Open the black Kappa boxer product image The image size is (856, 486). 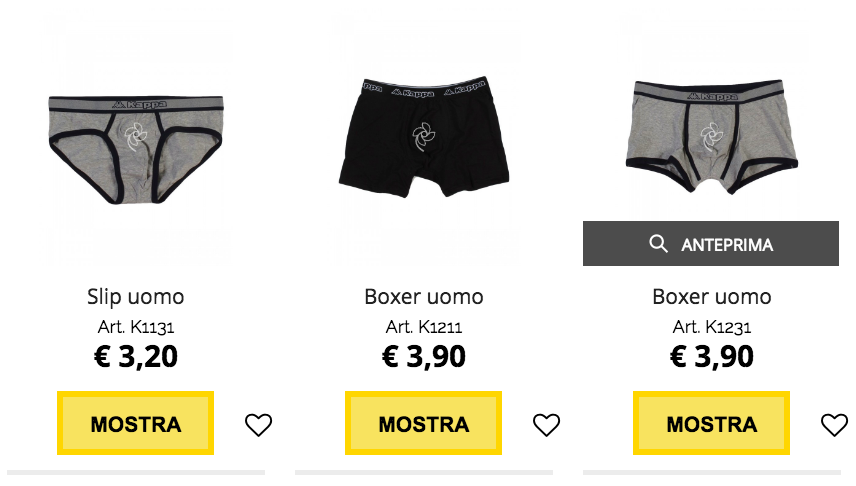pyautogui.click(x=424, y=137)
